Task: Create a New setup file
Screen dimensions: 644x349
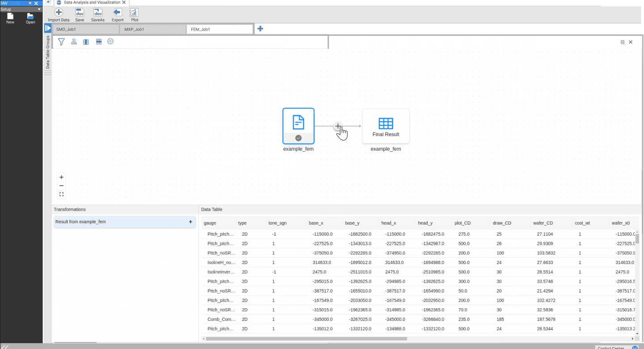Action: click(10, 16)
